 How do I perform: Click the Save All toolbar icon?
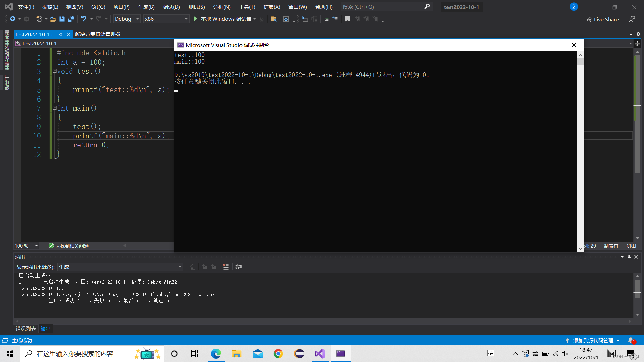(71, 19)
